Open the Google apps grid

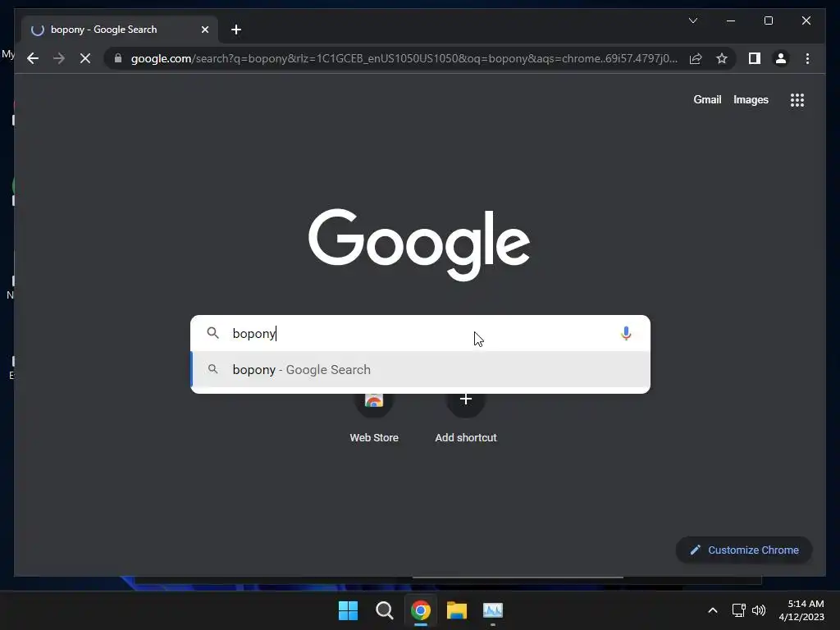[x=797, y=99]
